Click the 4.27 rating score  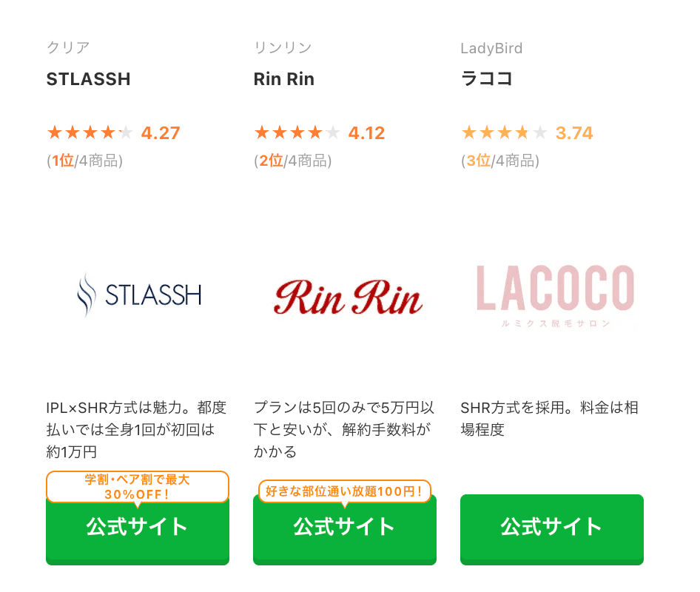tap(161, 133)
